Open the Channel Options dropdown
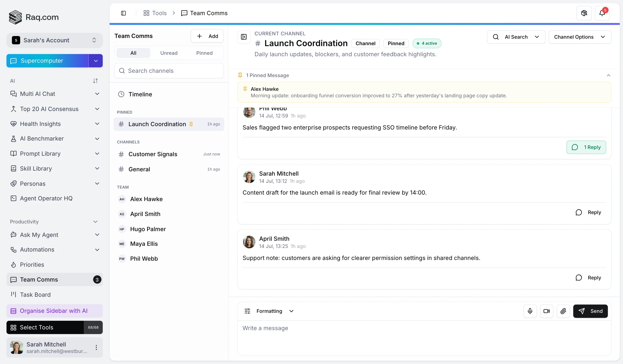This screenshot has height=364, width=623. pos(580,37)
